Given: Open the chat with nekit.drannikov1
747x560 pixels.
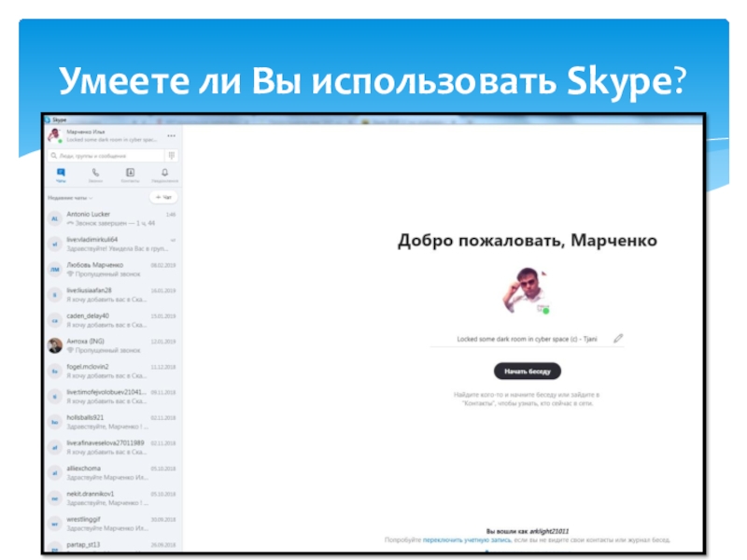Looking at the screenshot, I should click(113, 498).
